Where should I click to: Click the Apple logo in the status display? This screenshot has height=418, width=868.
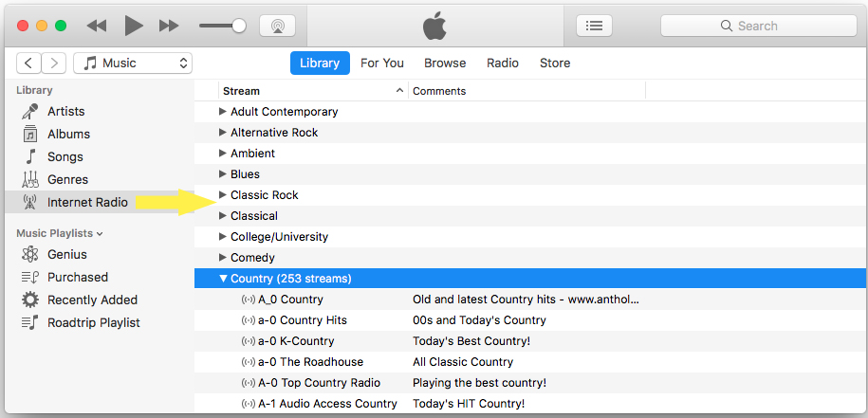coord(434,26)
